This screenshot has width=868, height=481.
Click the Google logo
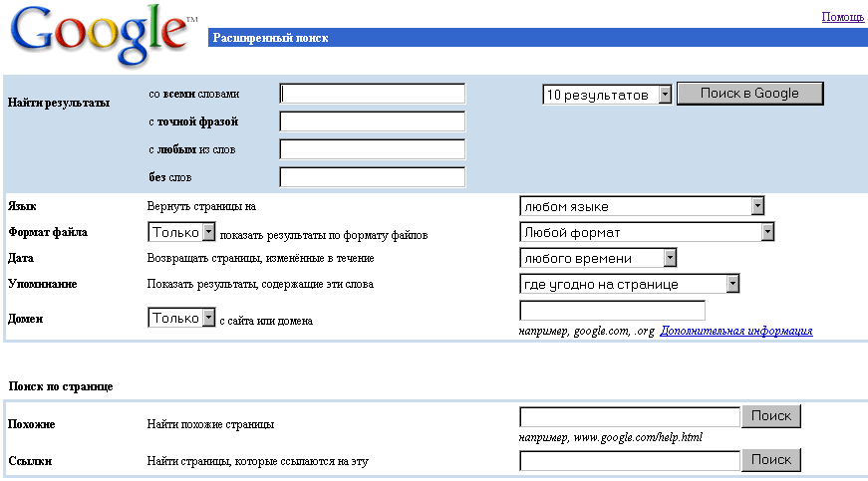[x=104, y=36]
